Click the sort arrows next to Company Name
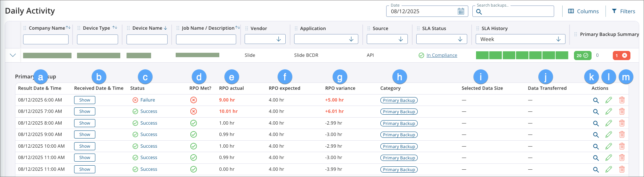644x177 pixels. [68, 28]
